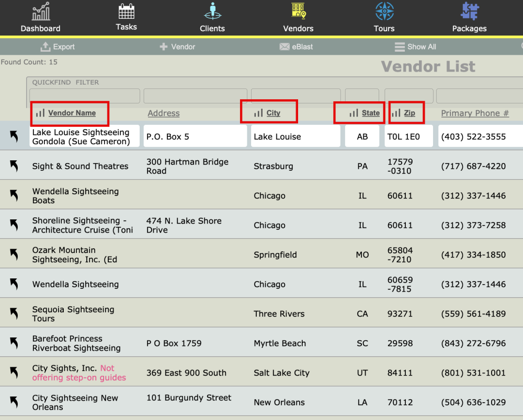The image size is (523, 420).
Task: Open Ozark Mountain Sightseeing record arrow
Action: click(x=14, y=255)
